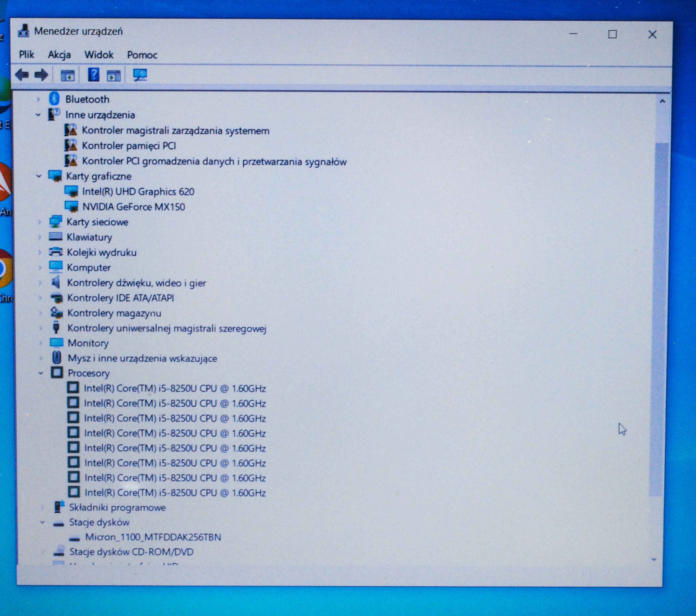Expand the Komputer category
The width and height of the screenshot is (696, 616).
pyautogui.click(x=40, y=268)
